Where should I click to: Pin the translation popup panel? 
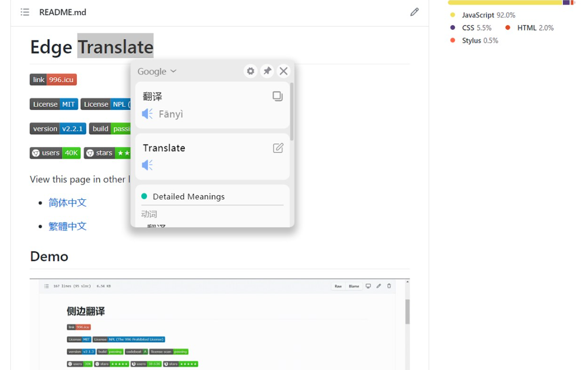[x=267, y=71]
